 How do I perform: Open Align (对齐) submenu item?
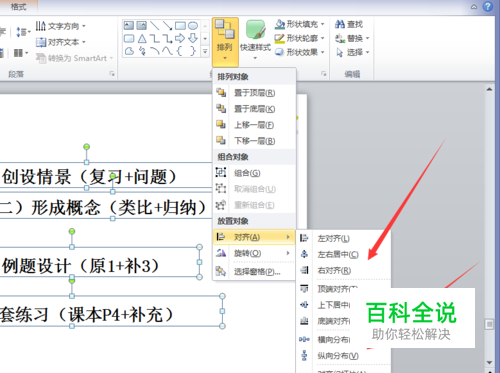pyautogui.click(x=254, y=237)
